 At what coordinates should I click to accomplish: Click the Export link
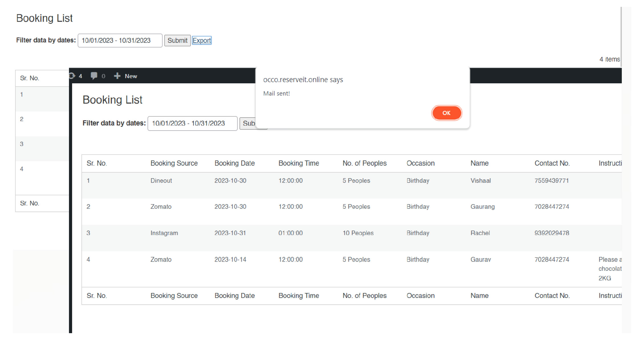tap(202, 41)
